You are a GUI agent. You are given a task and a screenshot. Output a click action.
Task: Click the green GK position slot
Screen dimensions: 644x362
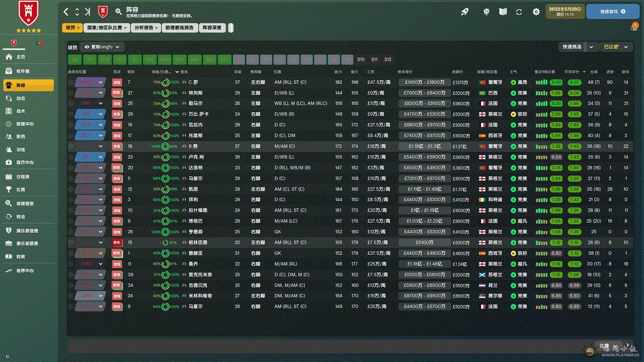coord(75,59)
